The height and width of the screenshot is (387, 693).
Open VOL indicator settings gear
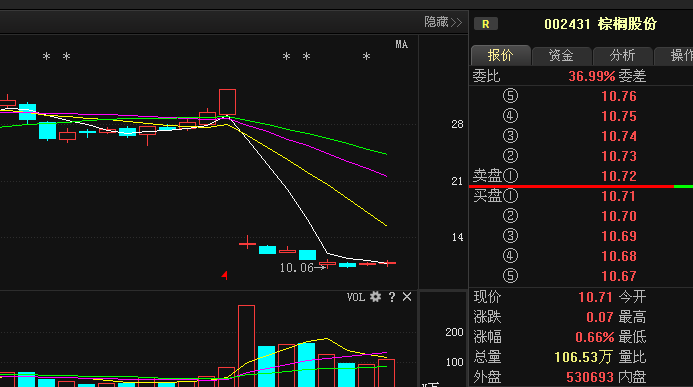pyautogui.click(x=375, y=297)
